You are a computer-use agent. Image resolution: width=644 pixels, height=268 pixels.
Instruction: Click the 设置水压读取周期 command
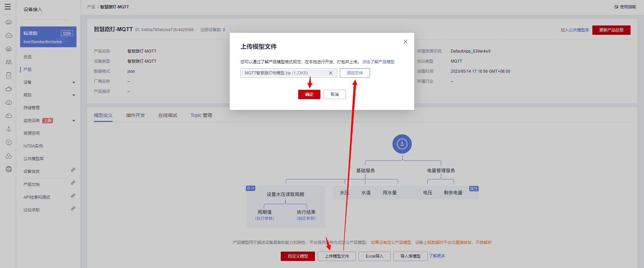click(x=285, y=194)
